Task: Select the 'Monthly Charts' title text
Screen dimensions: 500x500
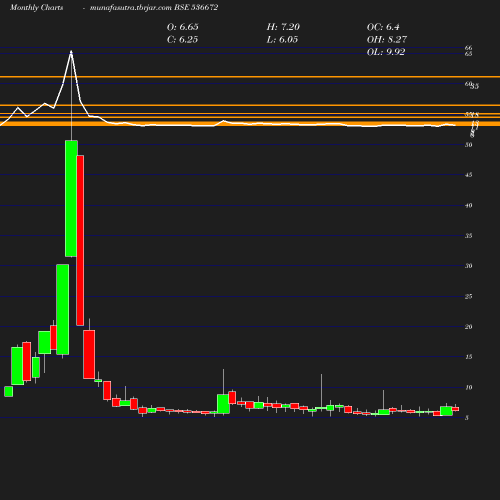Action: click(x=36, y=8)
